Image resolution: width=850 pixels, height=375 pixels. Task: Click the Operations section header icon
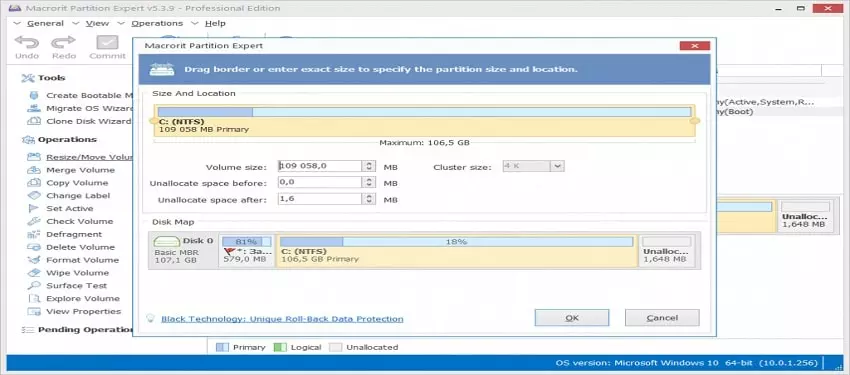click(x=28, y=140)
